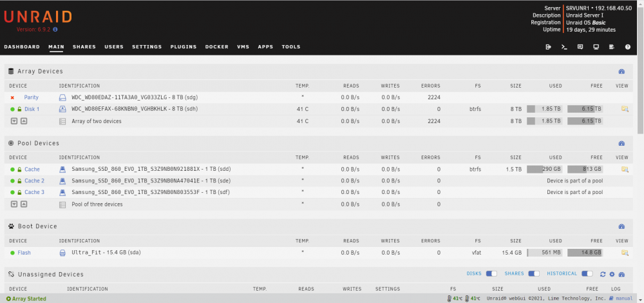
Task: Browse Cache pool via its folder icon
Action: click(625, 169)
